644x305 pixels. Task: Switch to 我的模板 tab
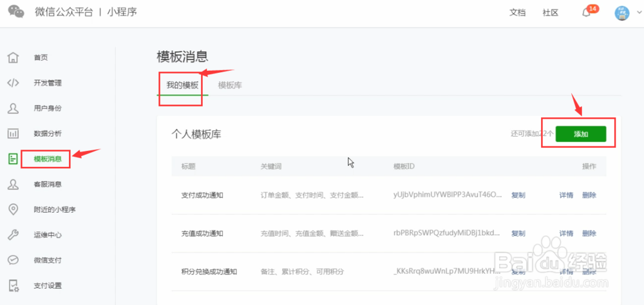click(182, 86)
